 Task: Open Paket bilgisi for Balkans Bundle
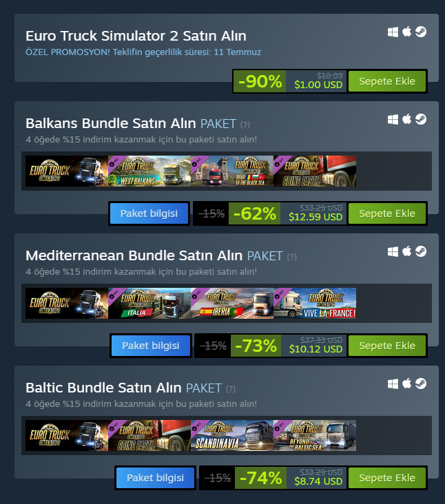click(149, 213)
